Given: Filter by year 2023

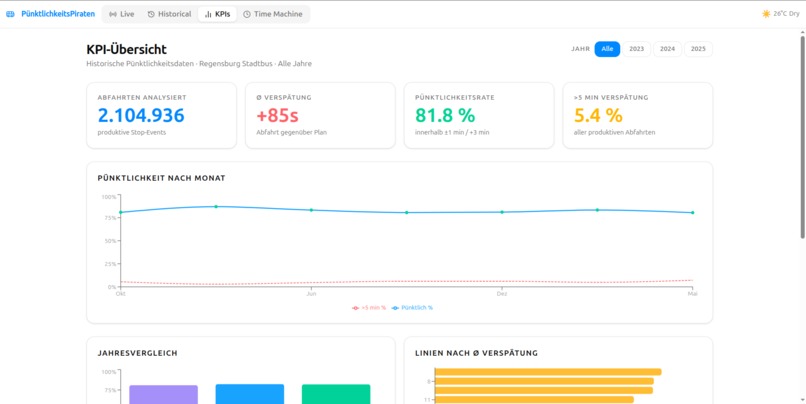Looking at the screenshot, I should coord(636,49).
